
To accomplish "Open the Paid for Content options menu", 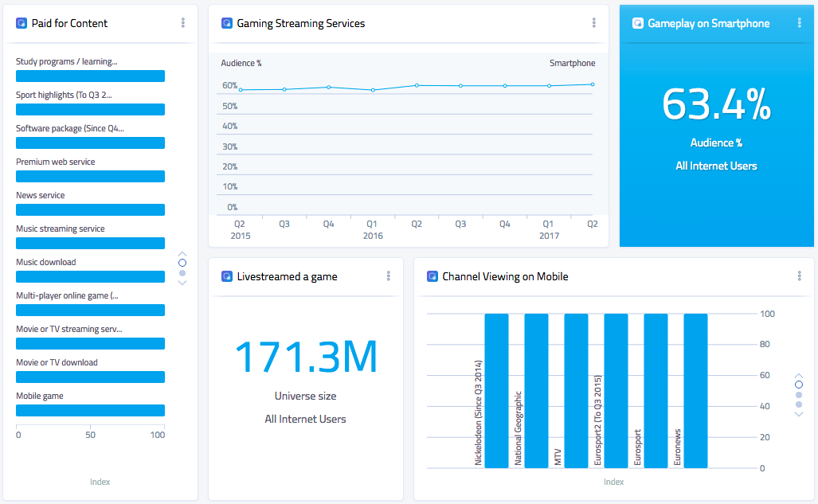I will tap(183, 23).
